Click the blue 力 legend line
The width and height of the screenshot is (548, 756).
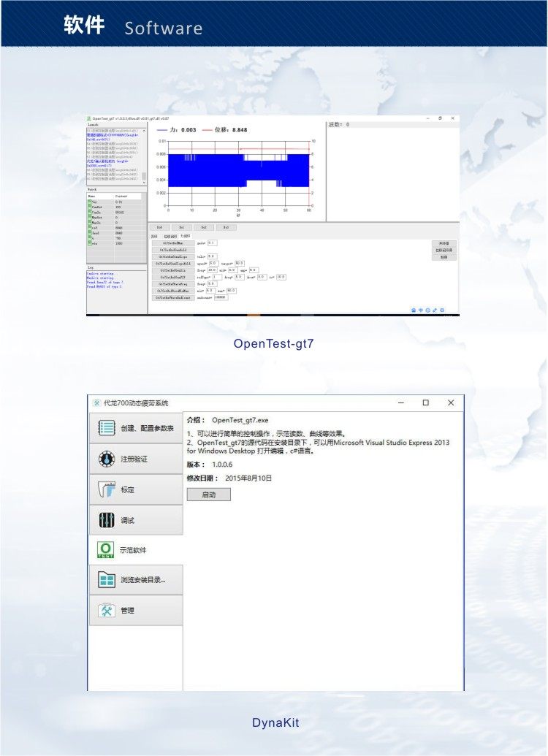click(x=161, y=130)
